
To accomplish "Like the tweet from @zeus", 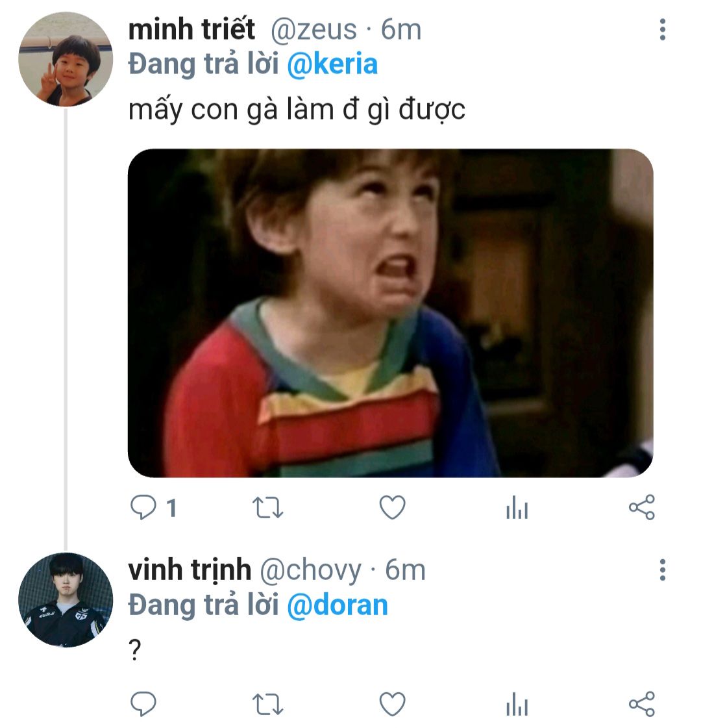I will point(392,508).
